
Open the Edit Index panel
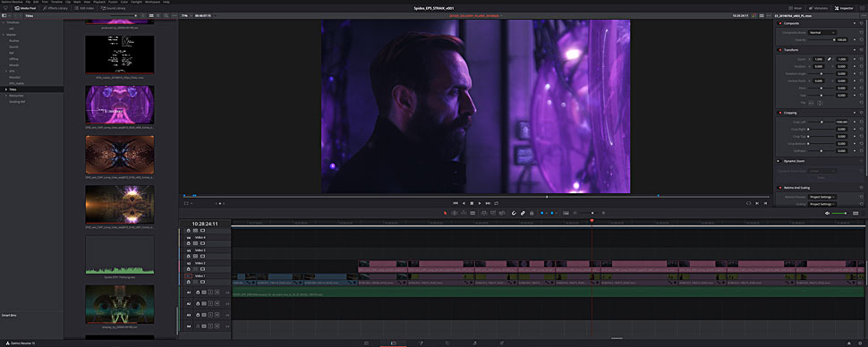click(x=84, y=8)
